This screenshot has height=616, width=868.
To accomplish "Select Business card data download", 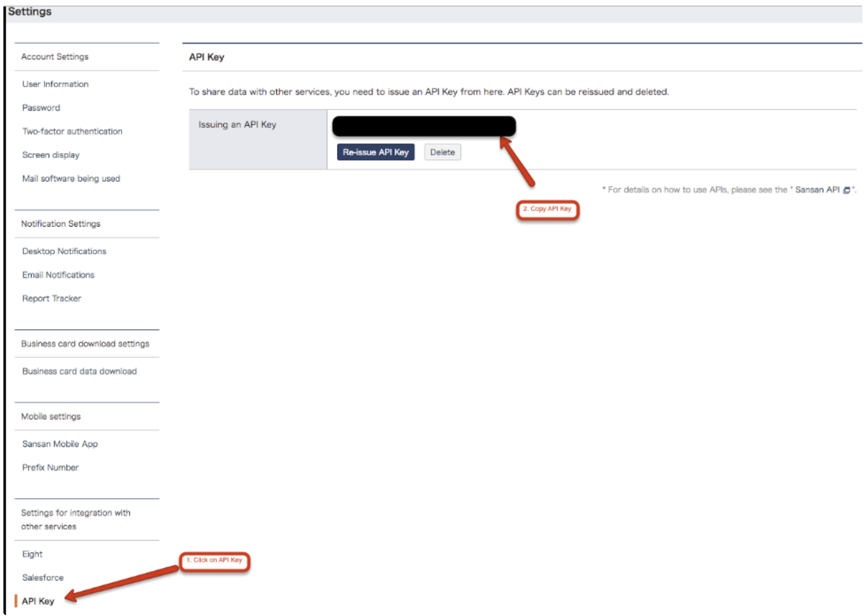I will tap(80, 371).
